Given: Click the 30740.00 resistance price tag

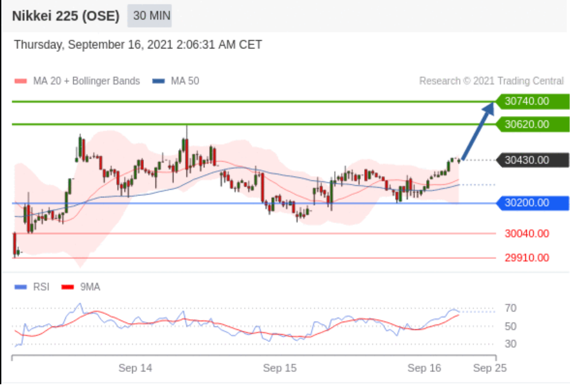Looking at the screenshot, I should (532, 101).
